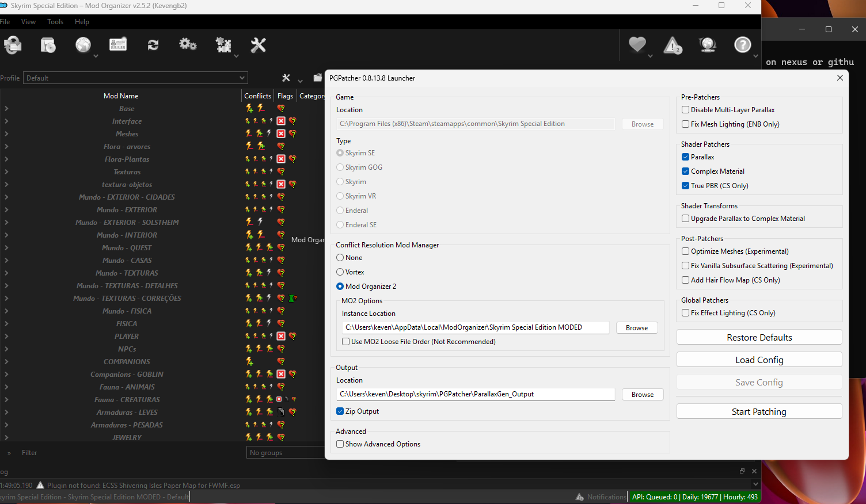Expand the Armaduras - LEVES separator
Screen dimensions: 866x504
[6, 412]
